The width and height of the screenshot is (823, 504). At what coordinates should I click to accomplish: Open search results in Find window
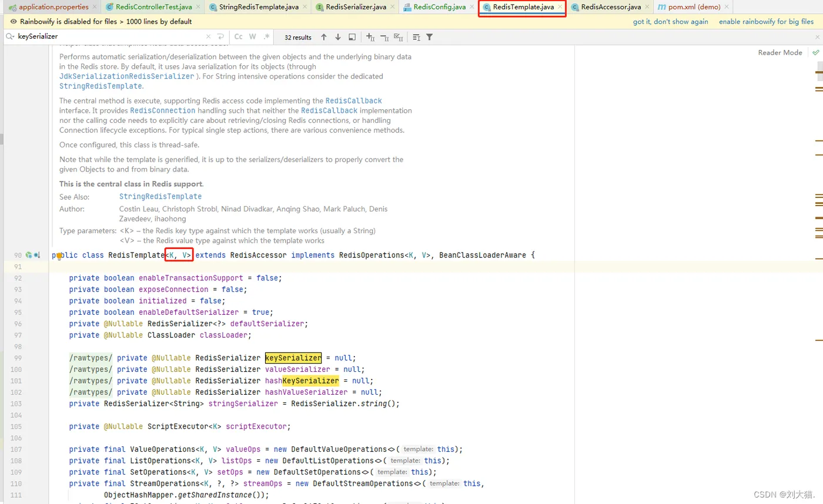[x=352, y=37]
